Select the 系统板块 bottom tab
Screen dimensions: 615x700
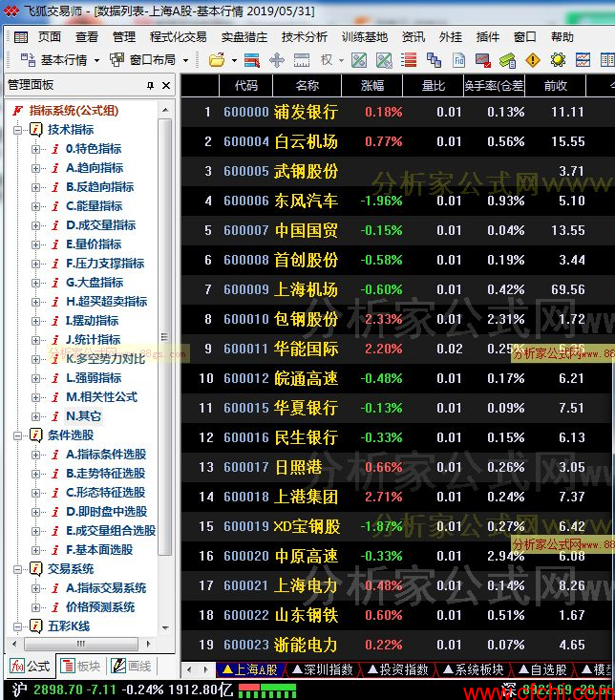point(474,670)
